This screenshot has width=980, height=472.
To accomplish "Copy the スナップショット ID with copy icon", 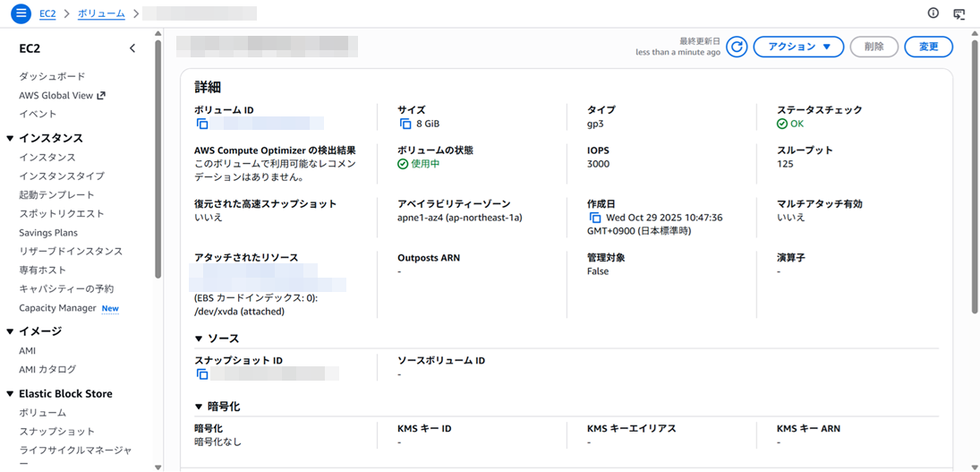I will click(202, 374).
